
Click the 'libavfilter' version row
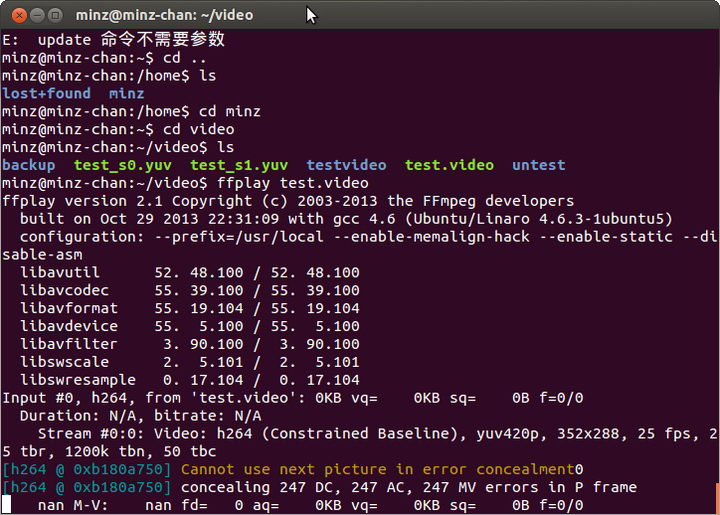pyautogui.click(x=190, y=344)
